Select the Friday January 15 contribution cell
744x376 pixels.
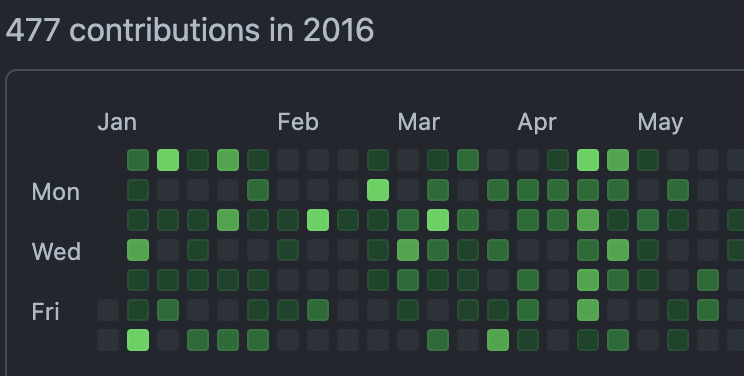(x=168, y=310)
